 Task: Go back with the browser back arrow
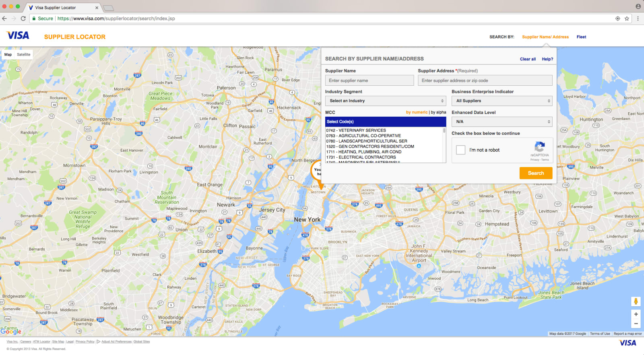pos(4,19)
